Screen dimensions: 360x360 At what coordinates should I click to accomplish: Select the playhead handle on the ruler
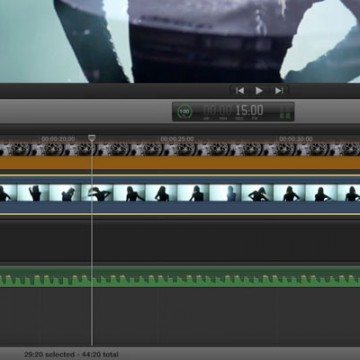pyautogui.click(x=92, y=138)
